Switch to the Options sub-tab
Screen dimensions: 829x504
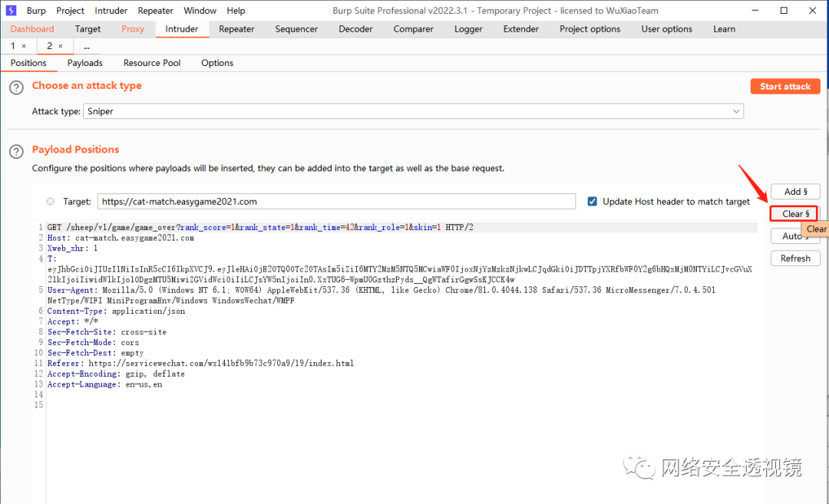(x=216, y=63)
